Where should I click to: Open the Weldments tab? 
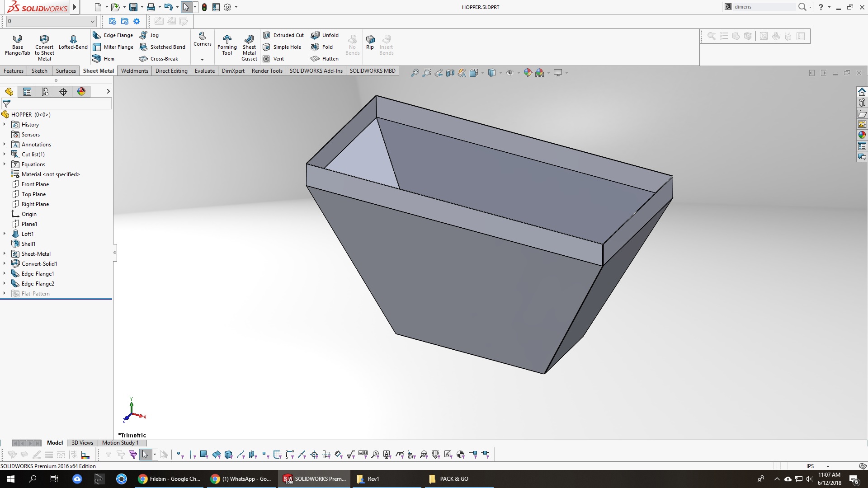point(135,71)
